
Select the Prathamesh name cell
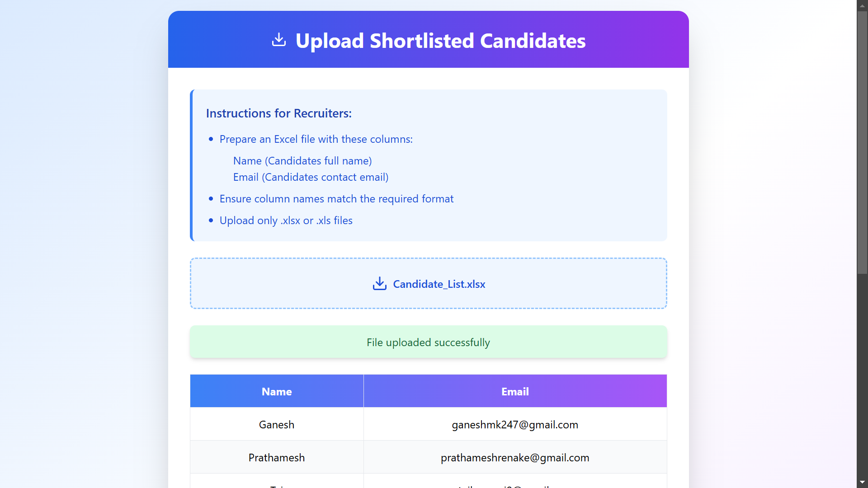(277, 458)
